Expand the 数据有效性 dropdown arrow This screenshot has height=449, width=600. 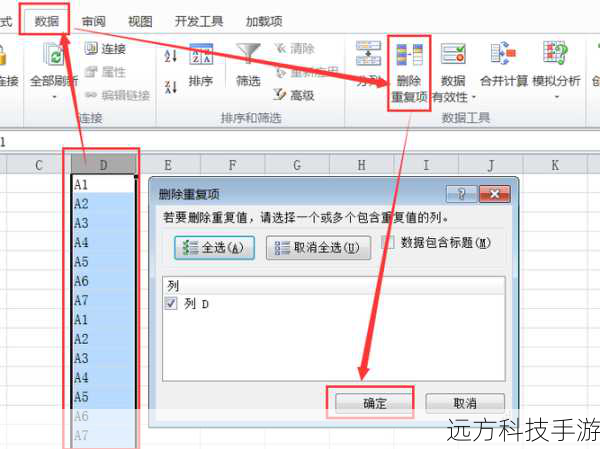click(474, 97)
